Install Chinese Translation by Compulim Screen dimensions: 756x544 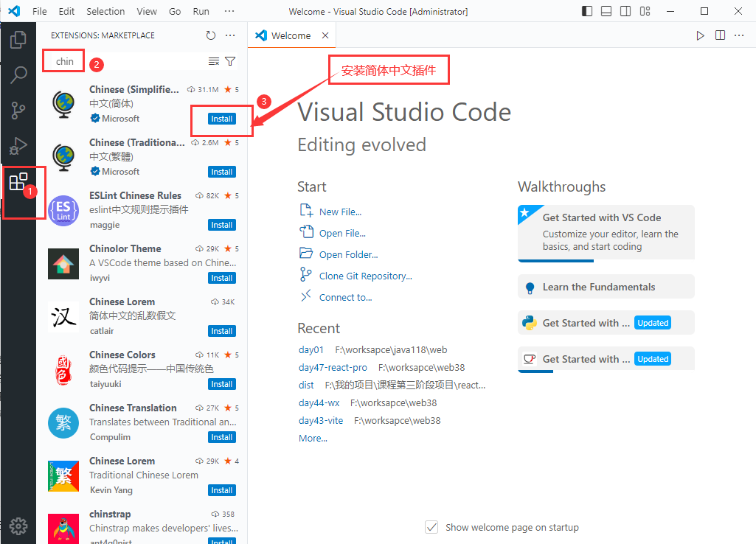222,436
